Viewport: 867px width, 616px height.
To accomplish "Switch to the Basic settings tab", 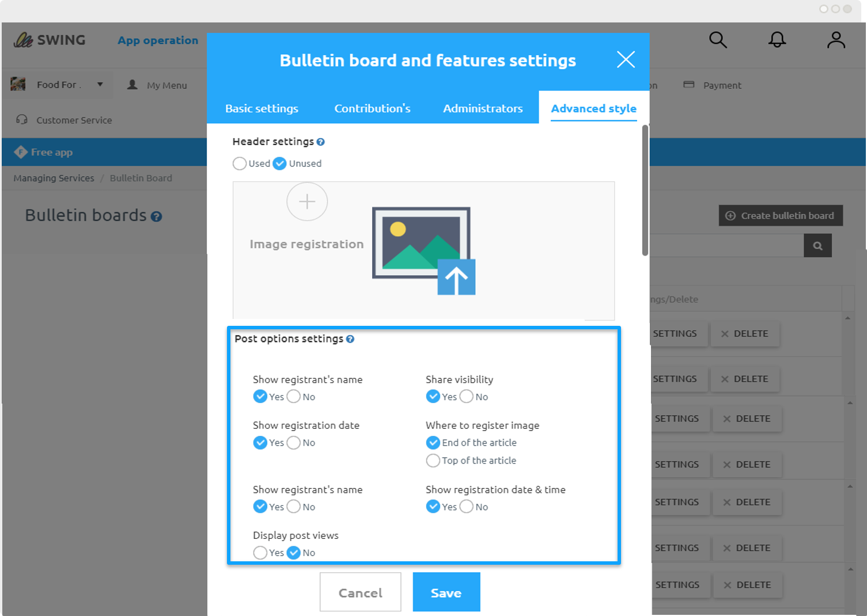I will pyautogui.click(x=262, y=108).
